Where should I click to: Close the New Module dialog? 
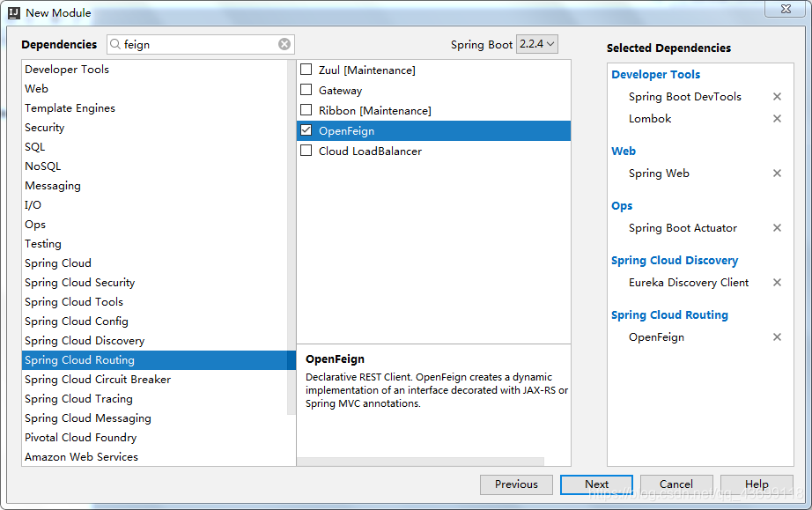click(786, 9)
